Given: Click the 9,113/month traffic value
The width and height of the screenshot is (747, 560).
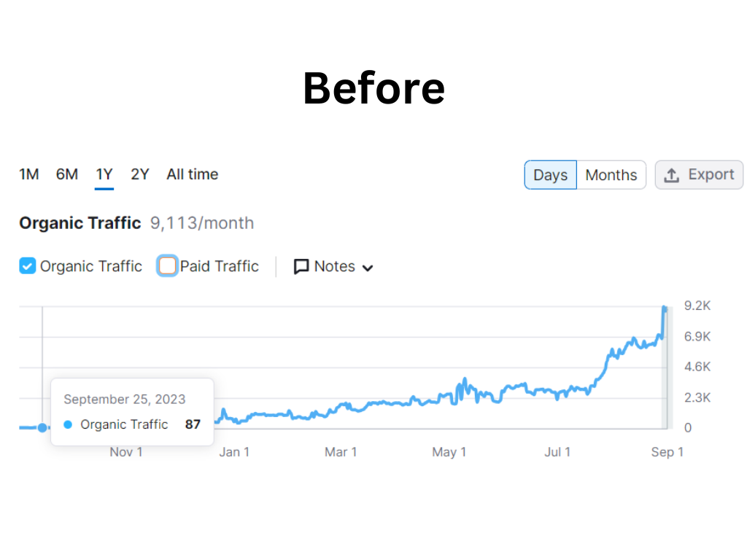Looking at the screenshot, I should [202, 223].
